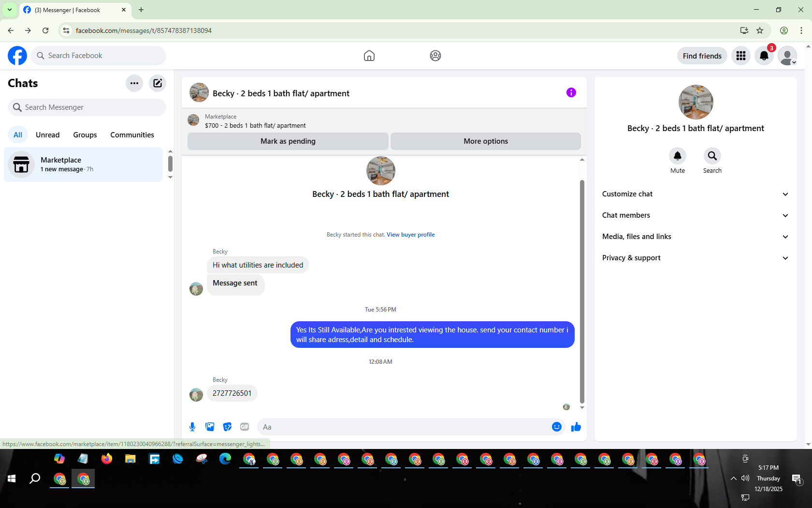Click the browser back arrow
The height and width of the screenshot is (508, 812).
click(x=11, y=30)
